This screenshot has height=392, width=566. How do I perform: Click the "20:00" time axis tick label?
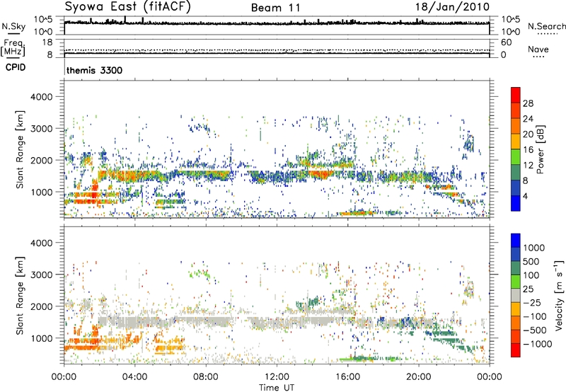pos(418,377)
